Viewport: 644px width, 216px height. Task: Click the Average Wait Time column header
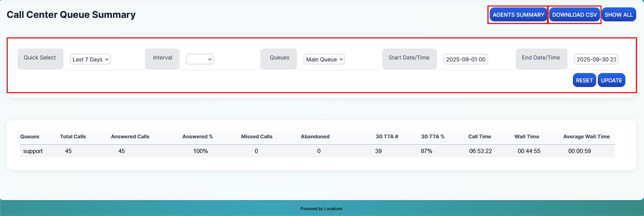[x=586, y=137]
